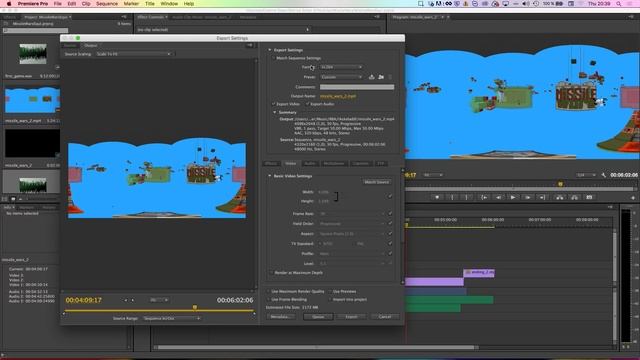Image resolution: width=640 pixels, height=360 pixels.
Task: Open the Project panel flyout menu
Action: [x=124, y=17]
